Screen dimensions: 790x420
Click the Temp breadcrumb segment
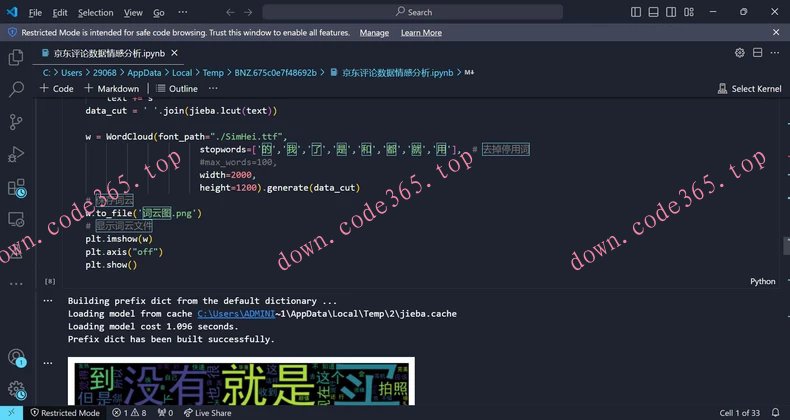(x=213, y=73)
